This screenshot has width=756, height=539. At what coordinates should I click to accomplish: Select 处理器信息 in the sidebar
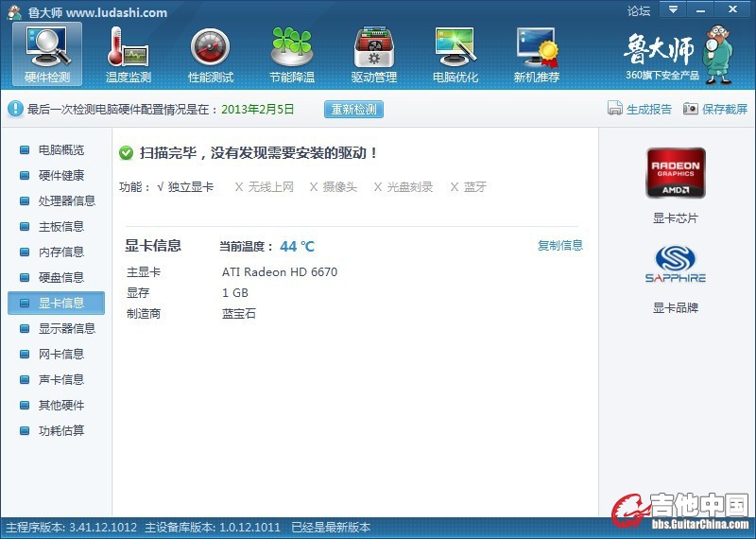click(66, 201)
